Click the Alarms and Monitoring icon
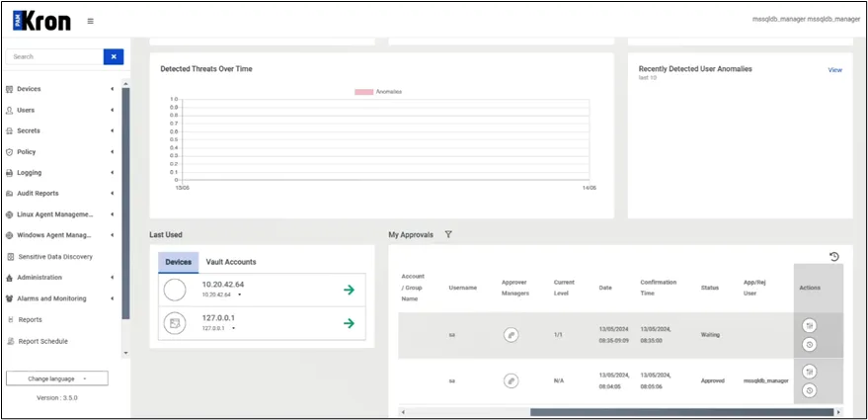The height and width of the screenshot is (420, 868). [x=10, y=298]
